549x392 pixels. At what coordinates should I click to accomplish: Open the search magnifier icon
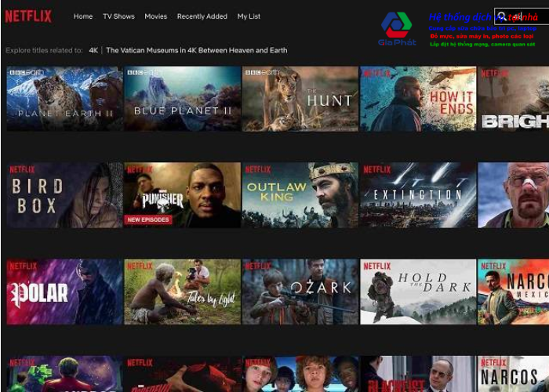tap(502, 16)
